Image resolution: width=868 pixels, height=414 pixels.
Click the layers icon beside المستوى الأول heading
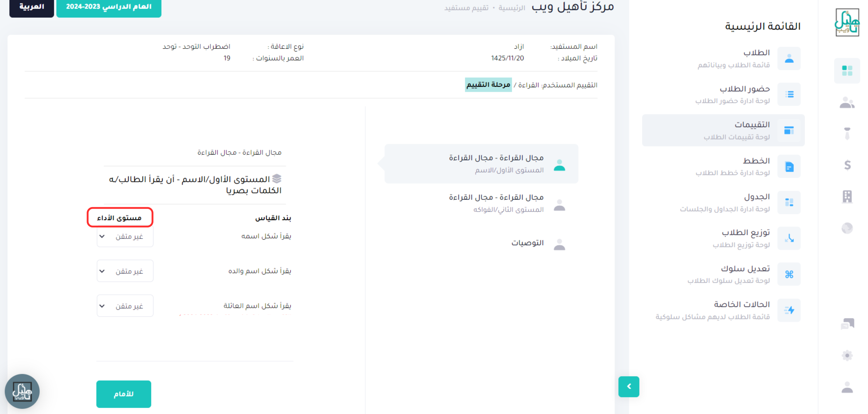pos(277,179)
